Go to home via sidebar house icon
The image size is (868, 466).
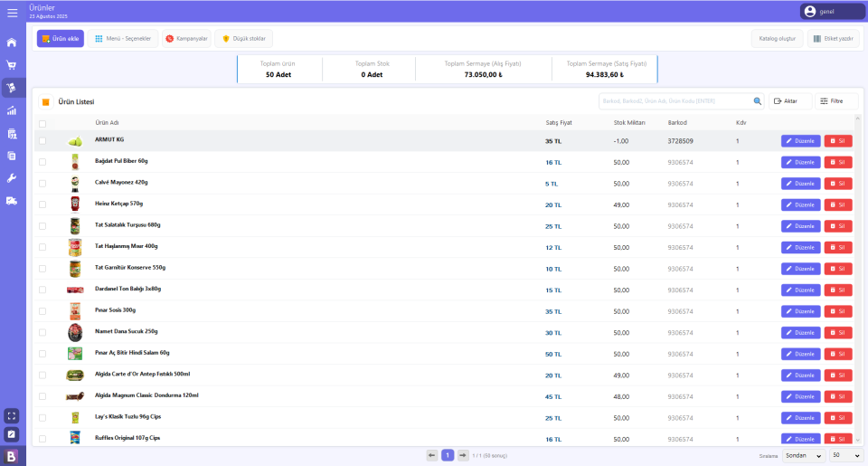(x=12, y=43)
